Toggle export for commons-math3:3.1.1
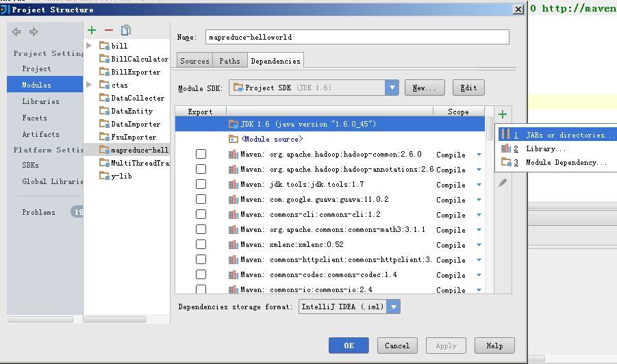The image size is (617, 364). [201, 229]
